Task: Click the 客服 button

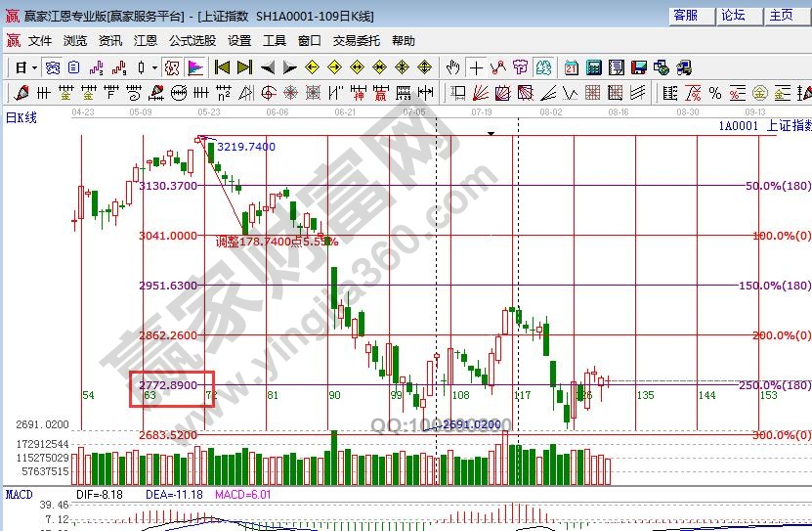Action: [x=686, y=15]
